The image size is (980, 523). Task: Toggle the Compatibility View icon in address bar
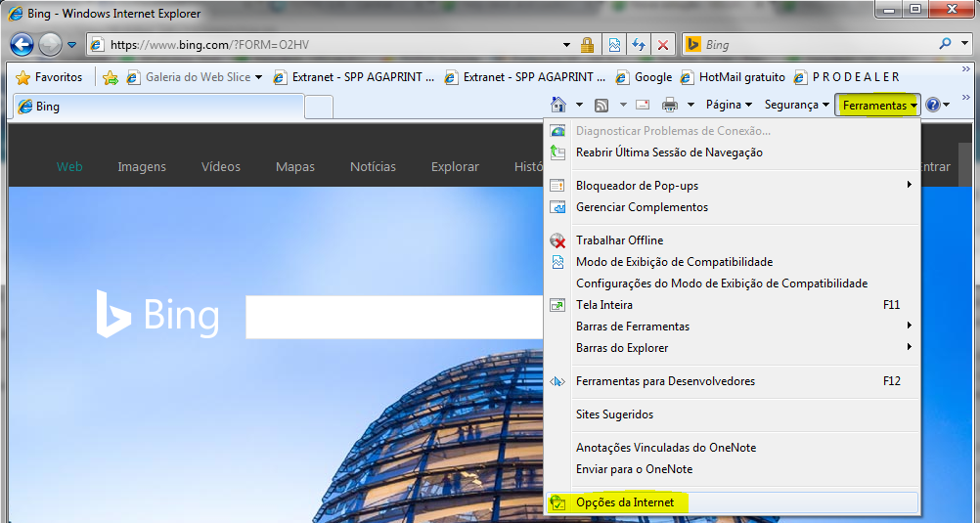(615, 45)
